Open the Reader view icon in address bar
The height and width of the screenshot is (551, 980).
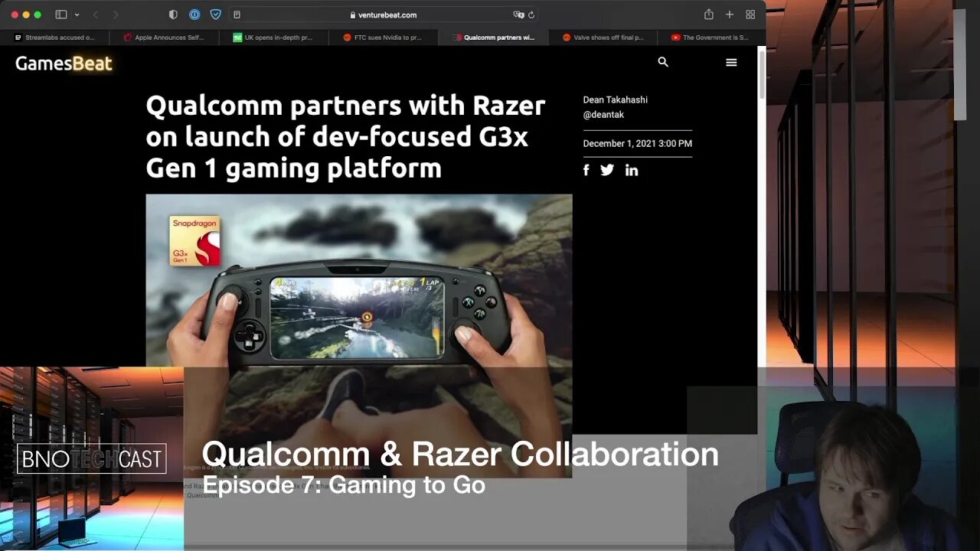237,15
